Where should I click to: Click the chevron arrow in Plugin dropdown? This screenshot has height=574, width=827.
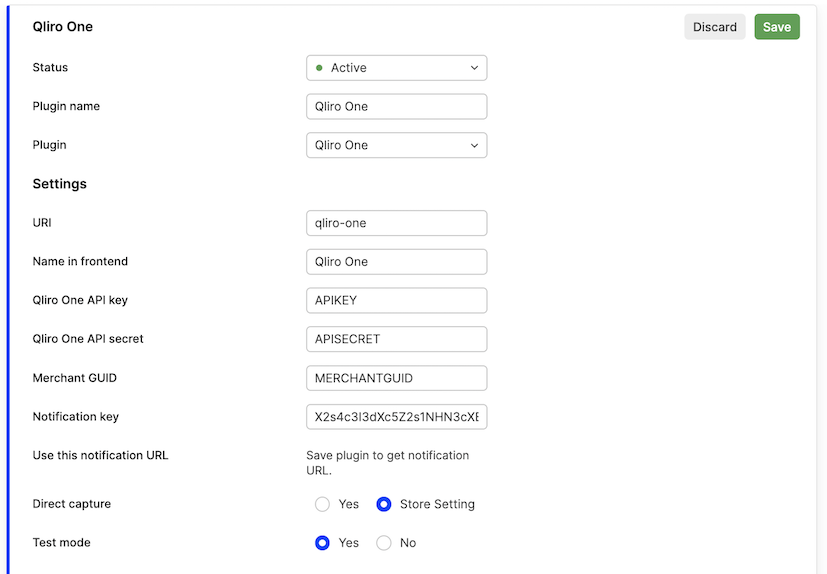474,145
